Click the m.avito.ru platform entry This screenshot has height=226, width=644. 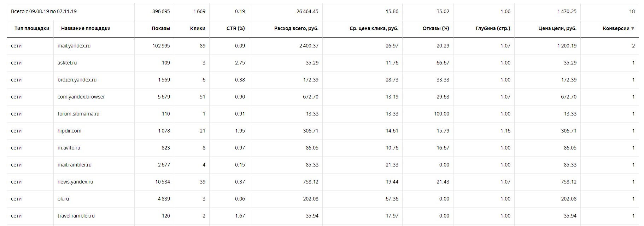click(x=69, y=148)
